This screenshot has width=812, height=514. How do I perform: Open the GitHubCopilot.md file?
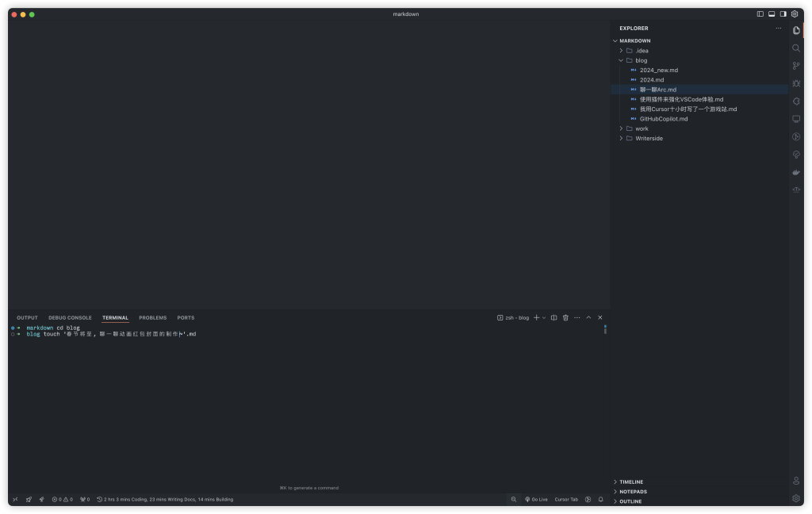tap(664, 119)
